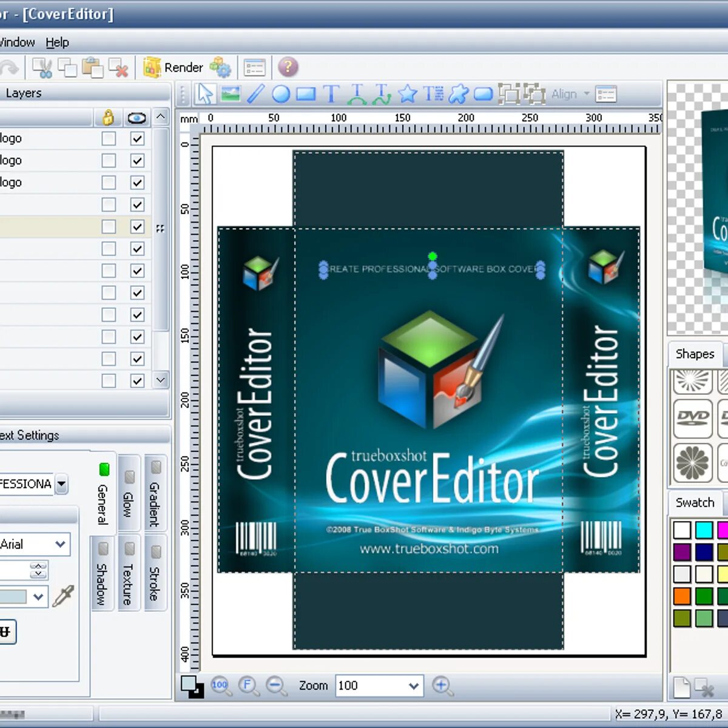Select the Image insert tool

[x=231, y=94]
